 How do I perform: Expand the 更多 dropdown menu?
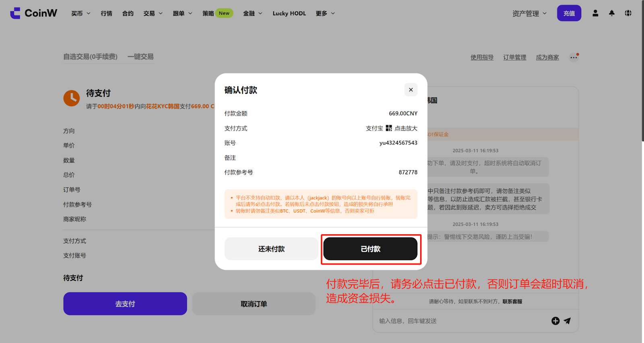325,13
